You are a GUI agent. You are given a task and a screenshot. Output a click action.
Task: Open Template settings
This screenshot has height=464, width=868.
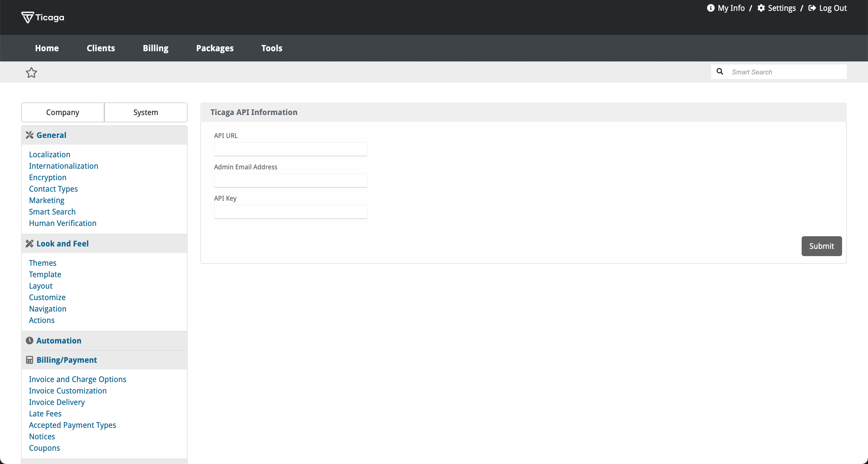45,274
